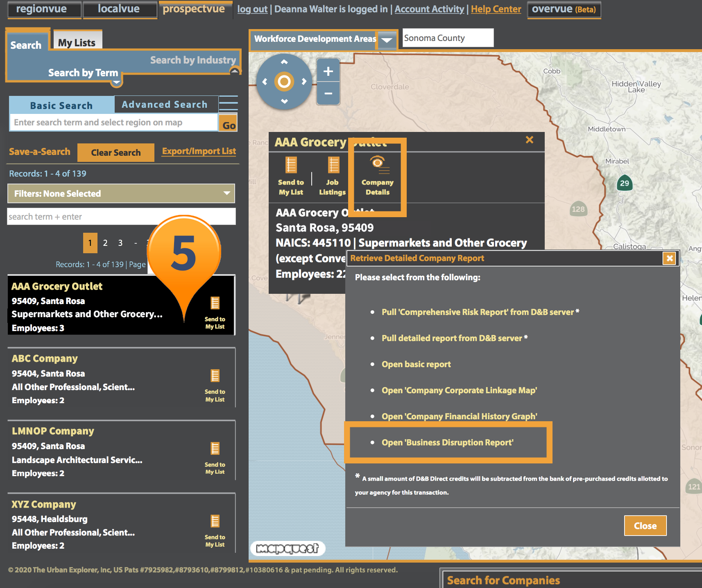Click the Close button in the report dialog
The width and height of the screenshot is (702, 588).
click(645, 526)
